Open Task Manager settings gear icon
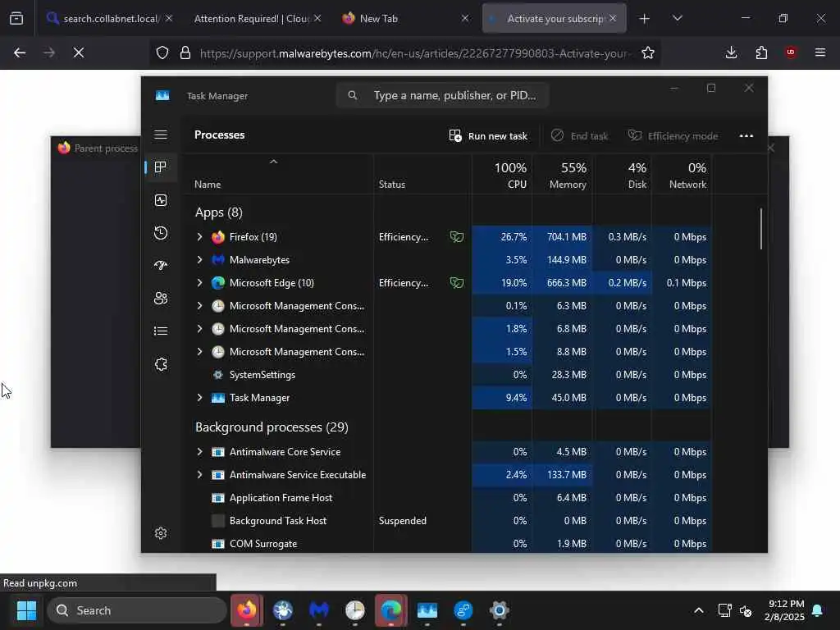Image resolution: width=840 pixels, height=630 pixels. click(x=161, y=533)
